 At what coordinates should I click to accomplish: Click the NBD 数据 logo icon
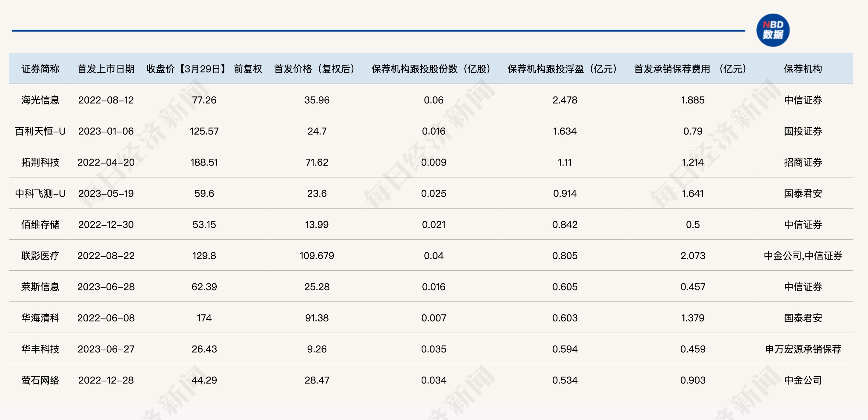tap(773, 30)
